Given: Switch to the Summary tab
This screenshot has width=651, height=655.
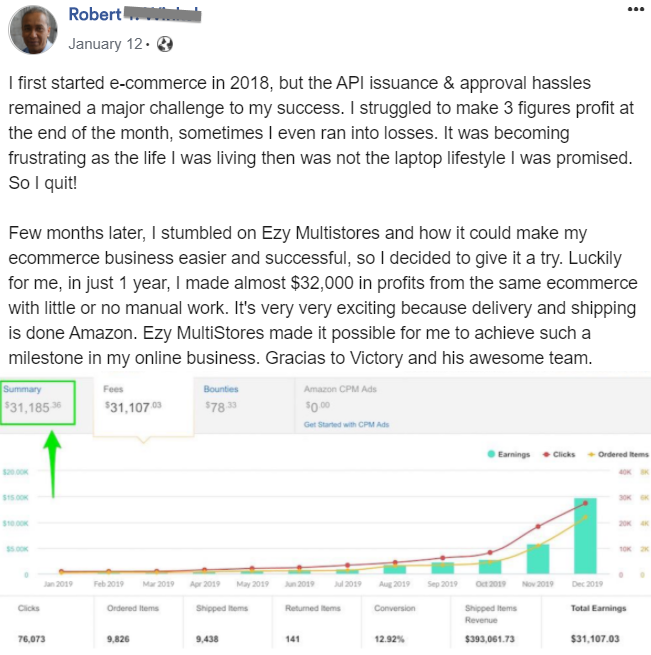Looking at the screenshot, I should point(37,400).
